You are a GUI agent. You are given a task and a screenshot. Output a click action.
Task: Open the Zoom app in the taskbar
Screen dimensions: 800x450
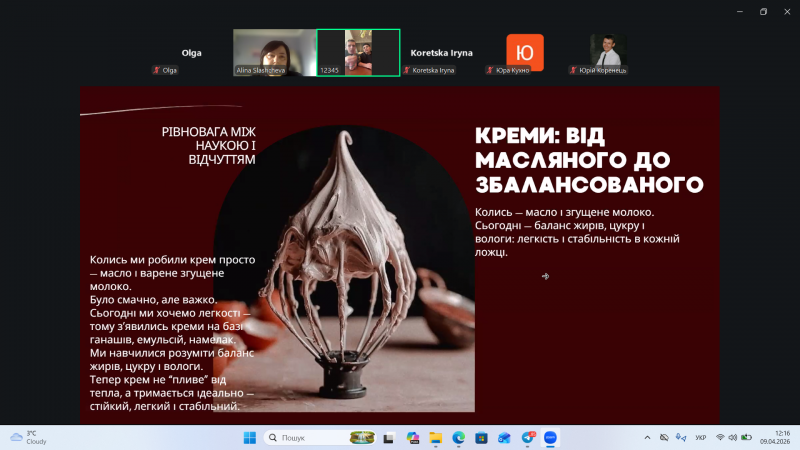pos(551,438)
